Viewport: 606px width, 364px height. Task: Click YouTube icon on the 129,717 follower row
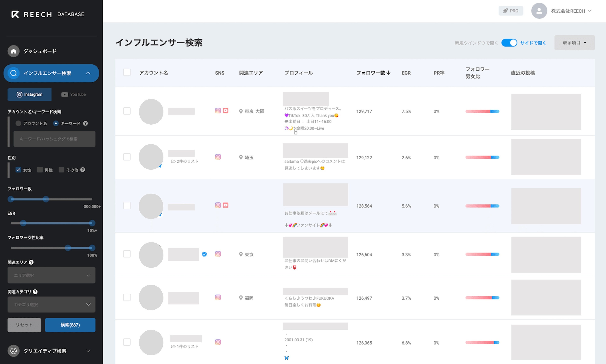tap(225, 111)
